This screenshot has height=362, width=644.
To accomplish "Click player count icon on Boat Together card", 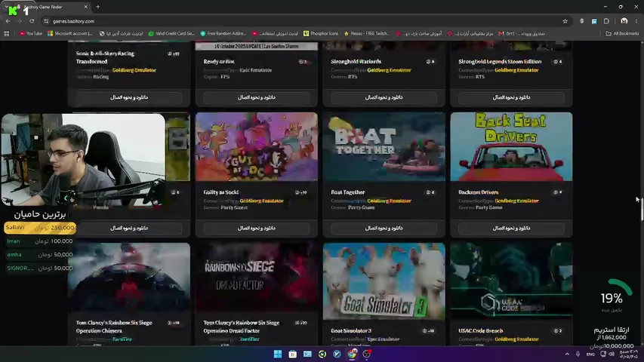I will point(428,192).
